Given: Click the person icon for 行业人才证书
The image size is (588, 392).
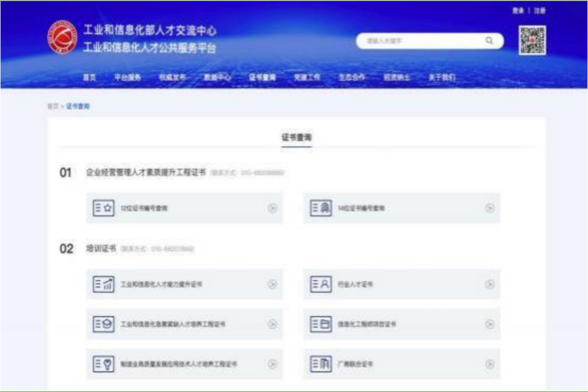Looking at the screenshot, I should [x=321, y=284].
